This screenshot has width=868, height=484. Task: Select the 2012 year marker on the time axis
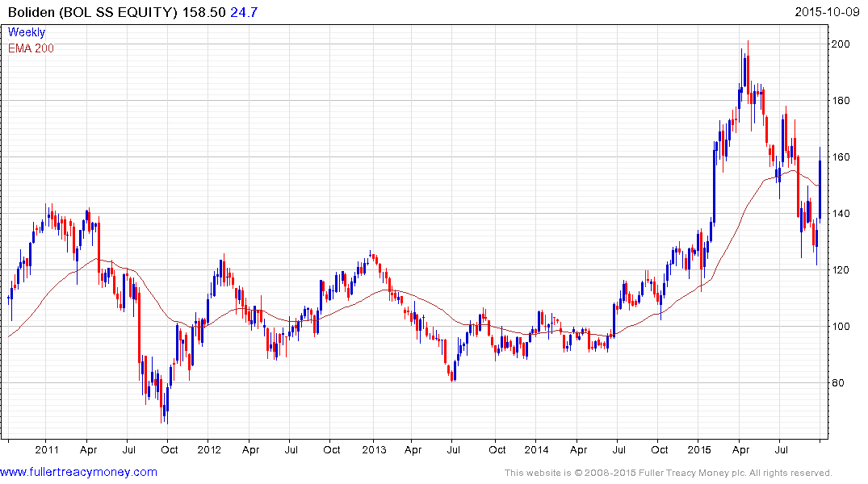point(209,449)
